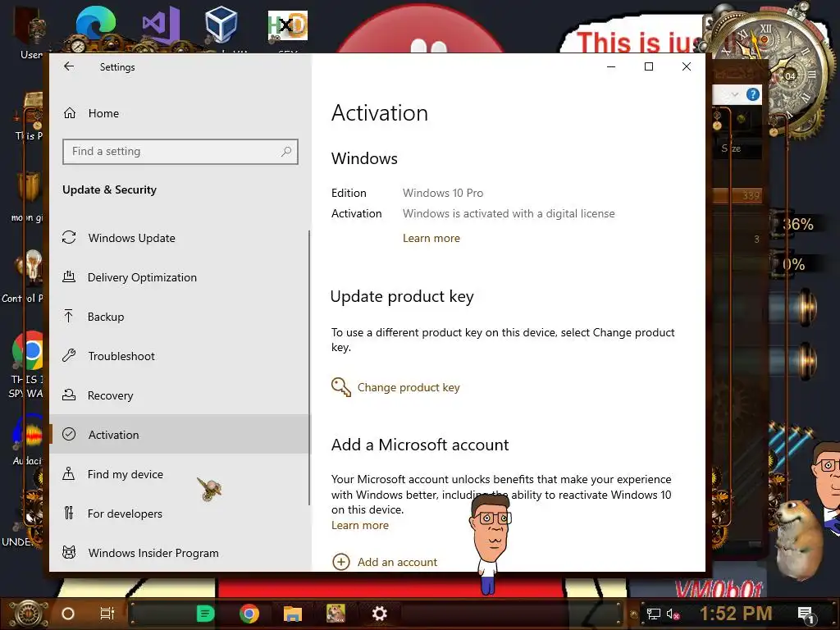
Task: Focus the Find a setting search box
Action: (x=180, y=152)
